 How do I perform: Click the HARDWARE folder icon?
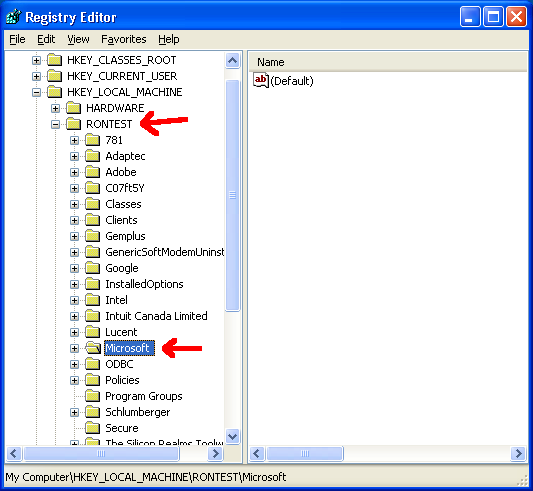(73, 108)
